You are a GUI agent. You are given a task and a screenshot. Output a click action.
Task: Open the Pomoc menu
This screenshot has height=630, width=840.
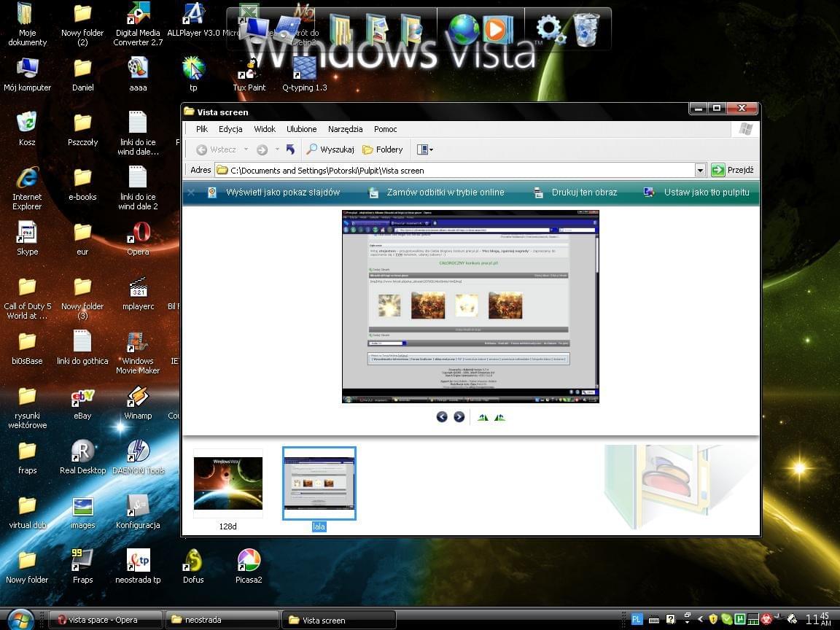pyautogui.click(x=385, y=129)
